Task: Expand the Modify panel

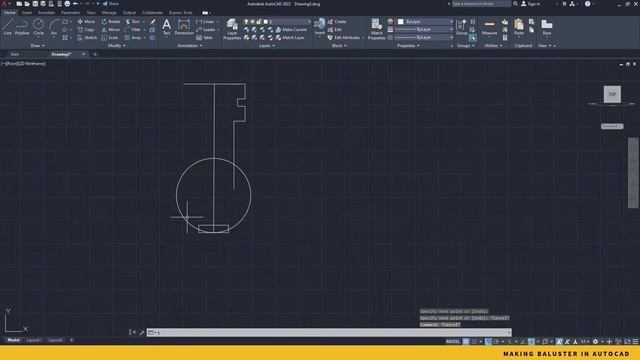Action: pyautogui.click(x=117, y=46)
